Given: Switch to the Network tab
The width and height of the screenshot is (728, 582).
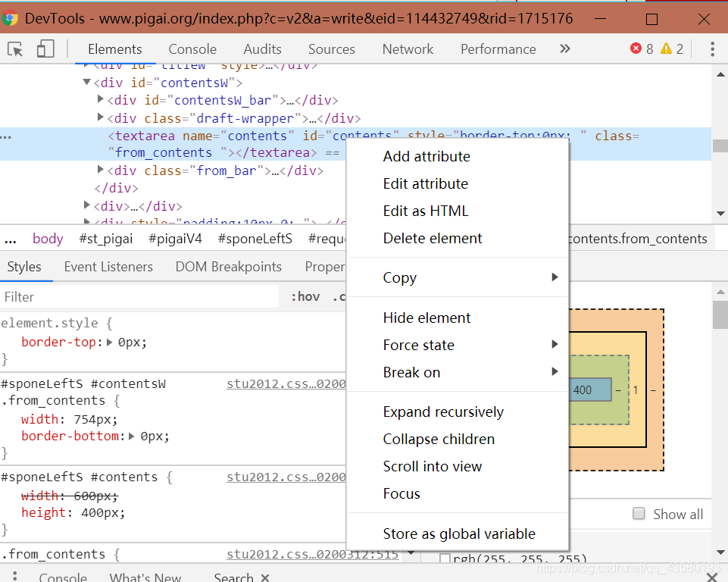Looking at the screenshot, I should (408, 48).
